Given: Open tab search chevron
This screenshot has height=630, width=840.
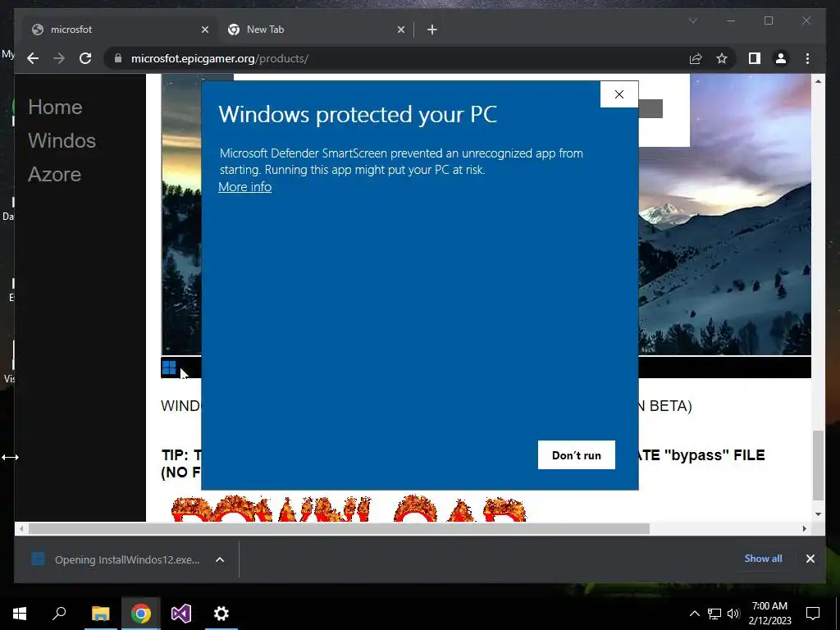Looking at the screenshot, I should pyautogui.click(x=692, y=21).
